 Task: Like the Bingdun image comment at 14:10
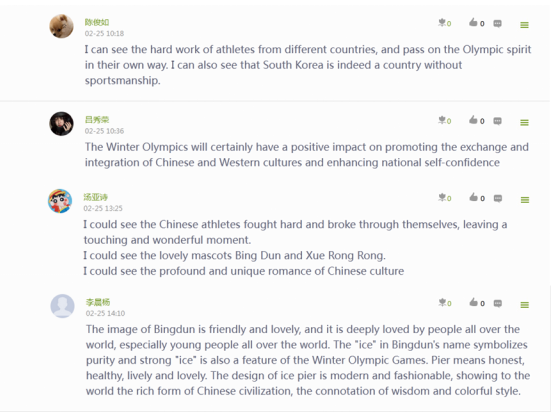point(473,302)
